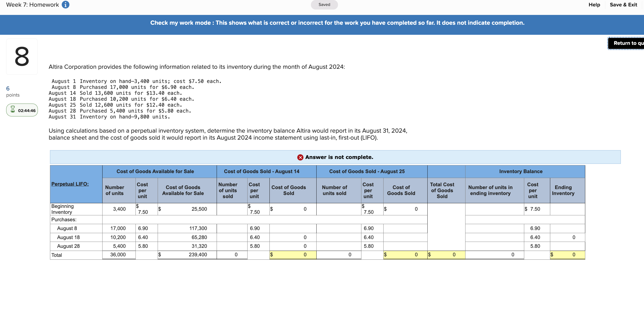Select August 8 ending inventory amount cell

(567, 228)
